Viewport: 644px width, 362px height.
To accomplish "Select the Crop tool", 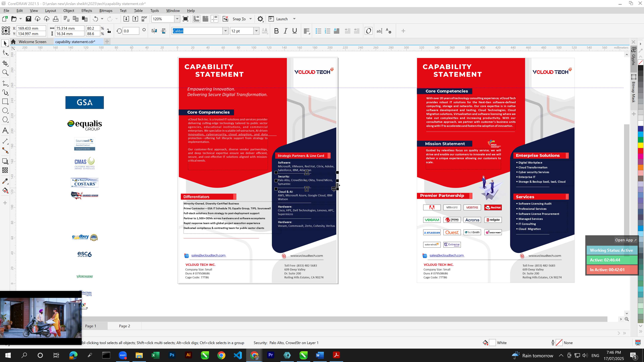I will (5, 63).
